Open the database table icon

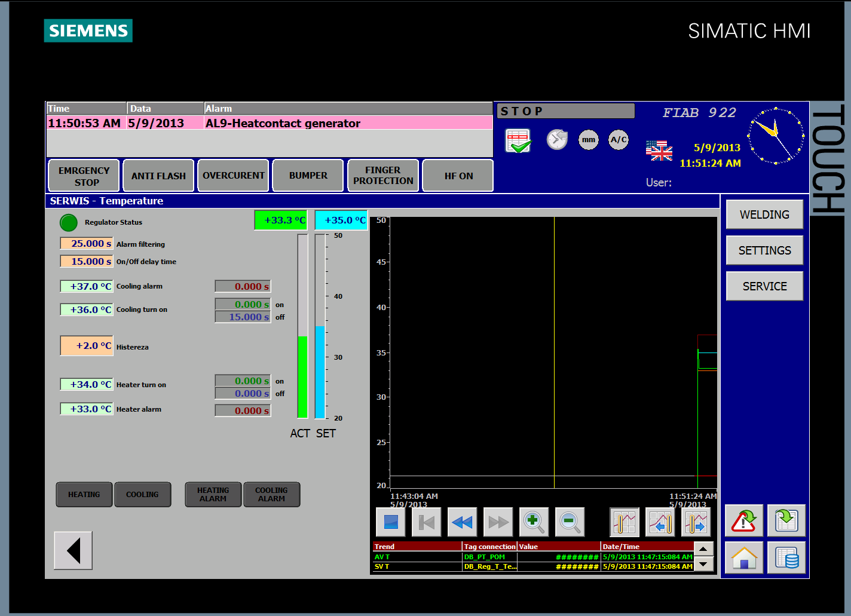click(x=786, y=558)
